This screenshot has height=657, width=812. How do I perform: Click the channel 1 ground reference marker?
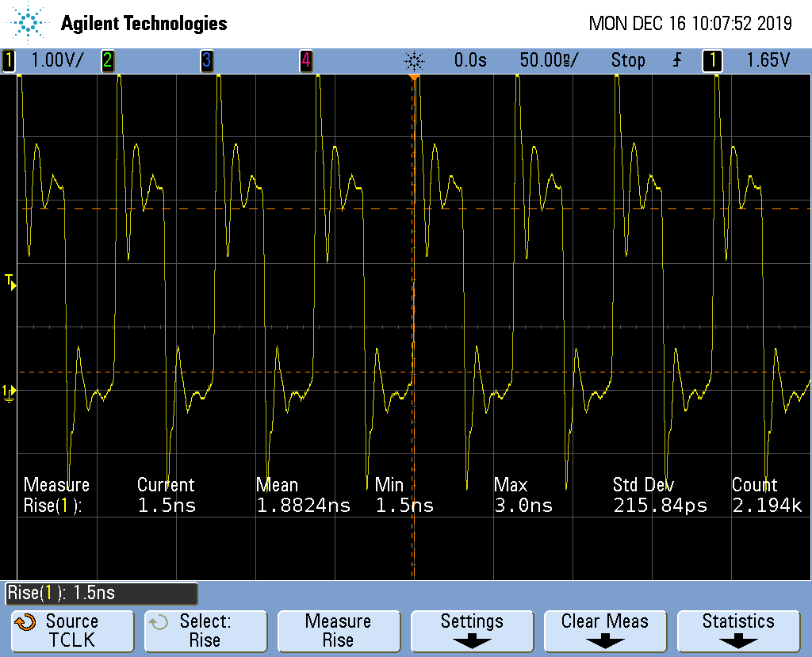pos(9,392)
